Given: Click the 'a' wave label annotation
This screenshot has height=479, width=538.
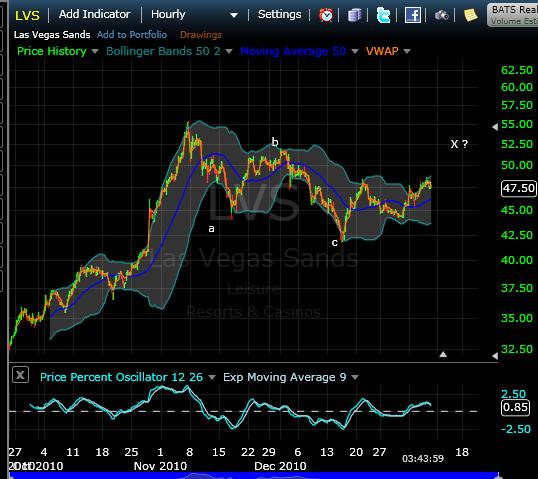Looking at the screenshot, I should (x=211, y=229).
